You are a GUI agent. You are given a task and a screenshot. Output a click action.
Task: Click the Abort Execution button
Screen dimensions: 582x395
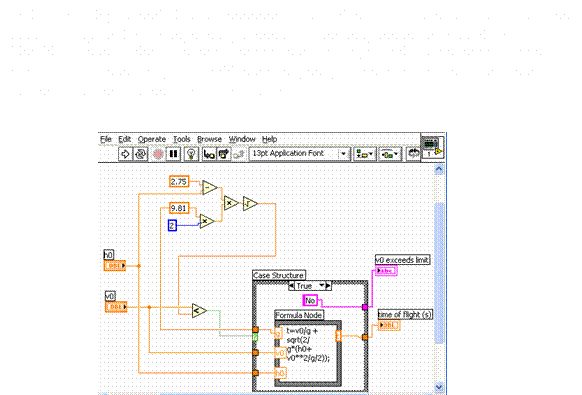pyautogui.click(x=158, y=154)
